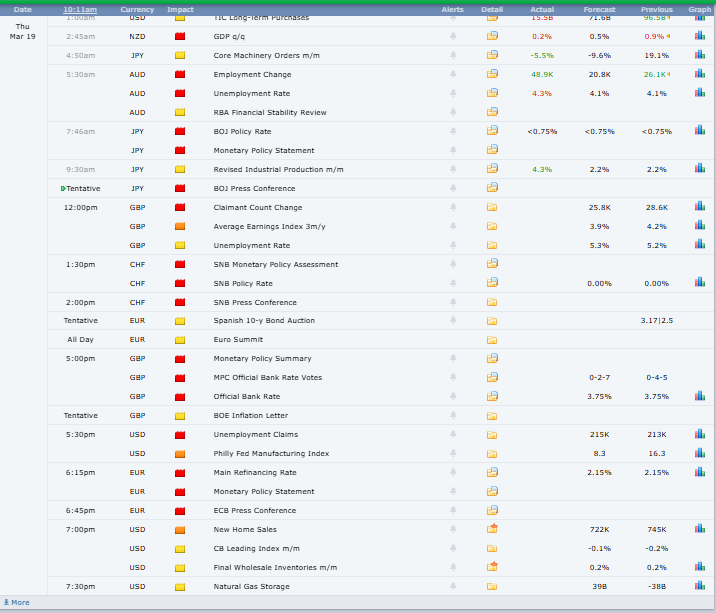Click the Impact column header

pyautogui.click(x=181, y=9)
